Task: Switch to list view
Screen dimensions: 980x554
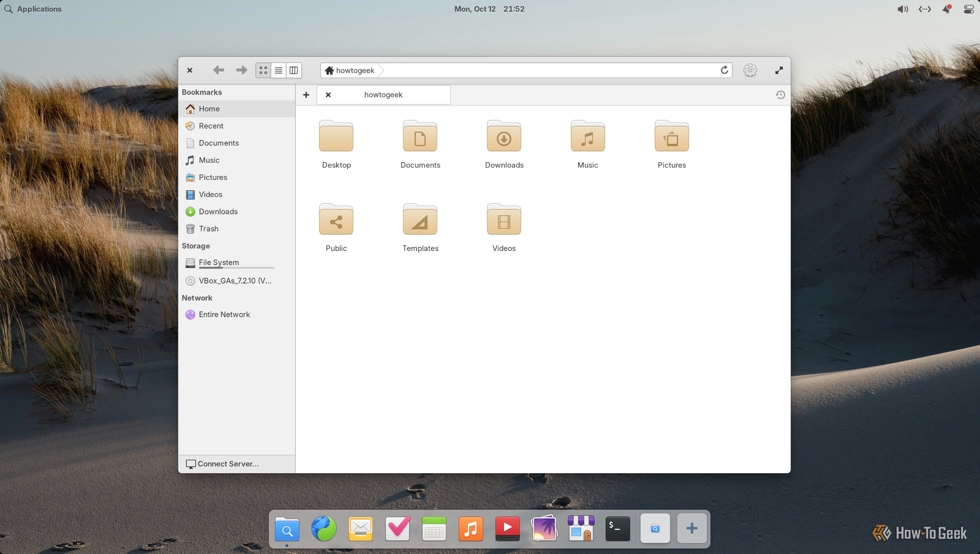Action: click(x=278, y=70)
